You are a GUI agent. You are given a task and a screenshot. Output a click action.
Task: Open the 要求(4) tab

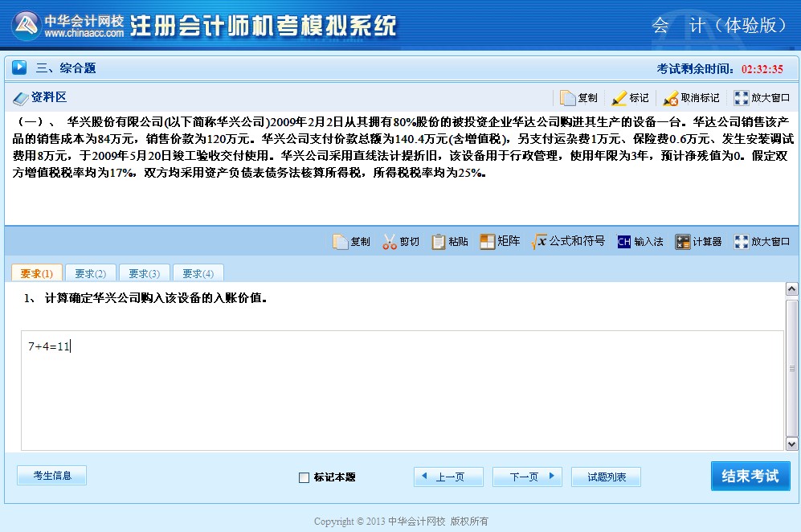tap(198, 272)
